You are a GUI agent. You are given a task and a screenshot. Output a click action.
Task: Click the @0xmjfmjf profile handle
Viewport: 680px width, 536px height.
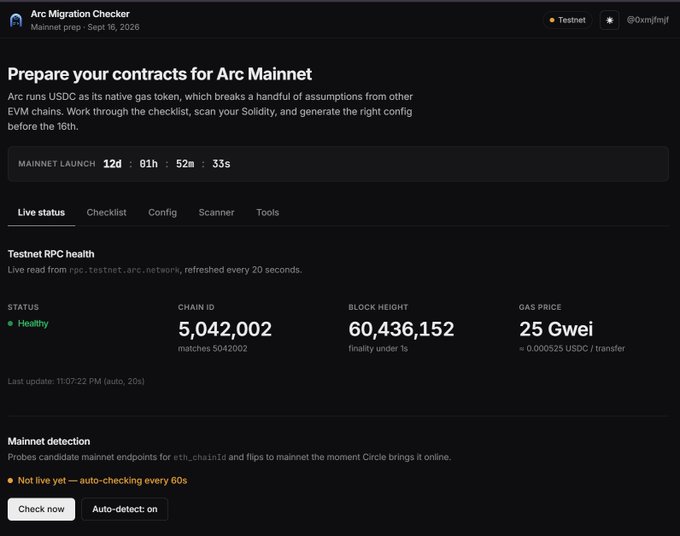647,20
